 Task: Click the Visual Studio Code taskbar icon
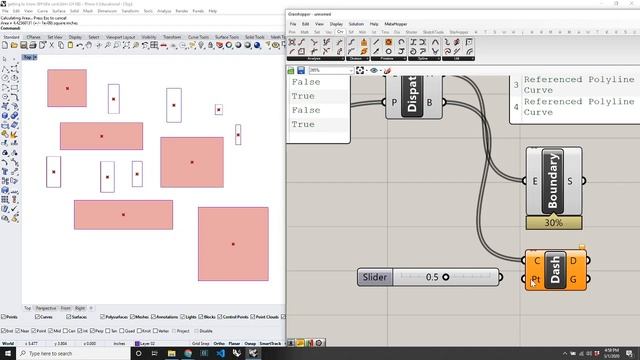pyautogui.click(x=221, y=353)
